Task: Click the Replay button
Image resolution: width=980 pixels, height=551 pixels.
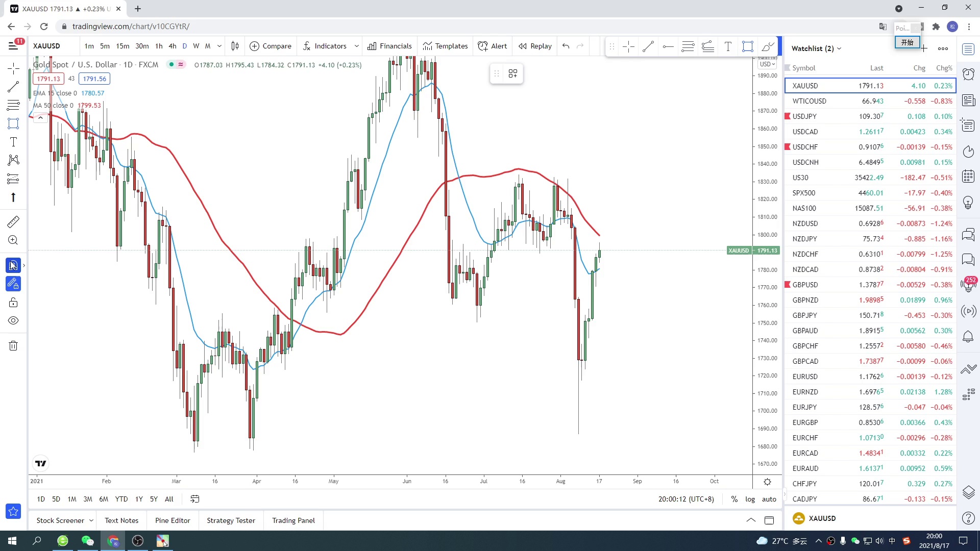Action: 535,46
